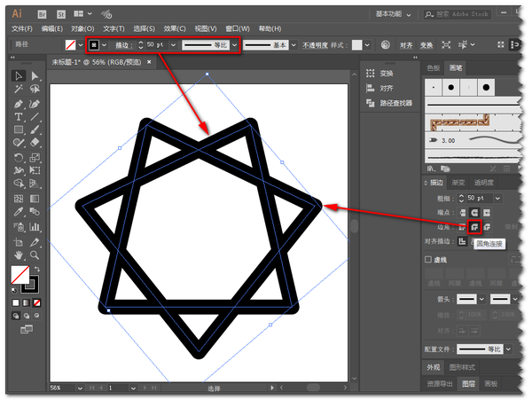Select the Direct Selection tool
Screen dimensions: 532x400
pos(35,75)
